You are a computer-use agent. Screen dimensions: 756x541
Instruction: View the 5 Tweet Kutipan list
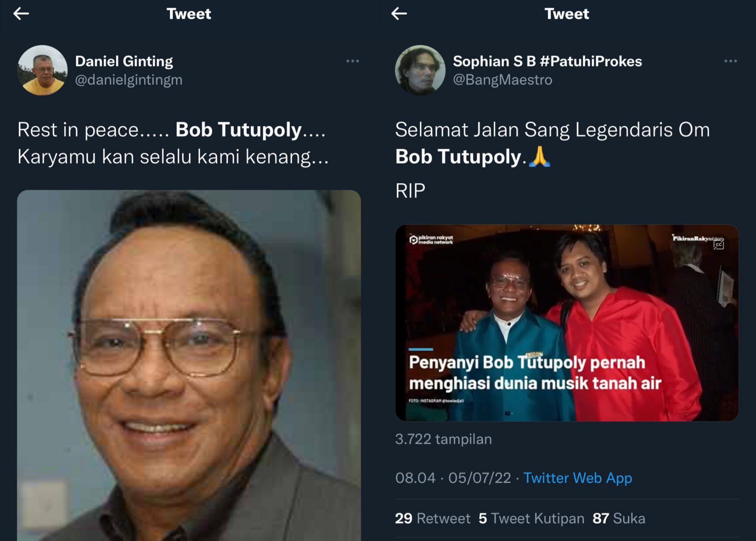point(531,519)
